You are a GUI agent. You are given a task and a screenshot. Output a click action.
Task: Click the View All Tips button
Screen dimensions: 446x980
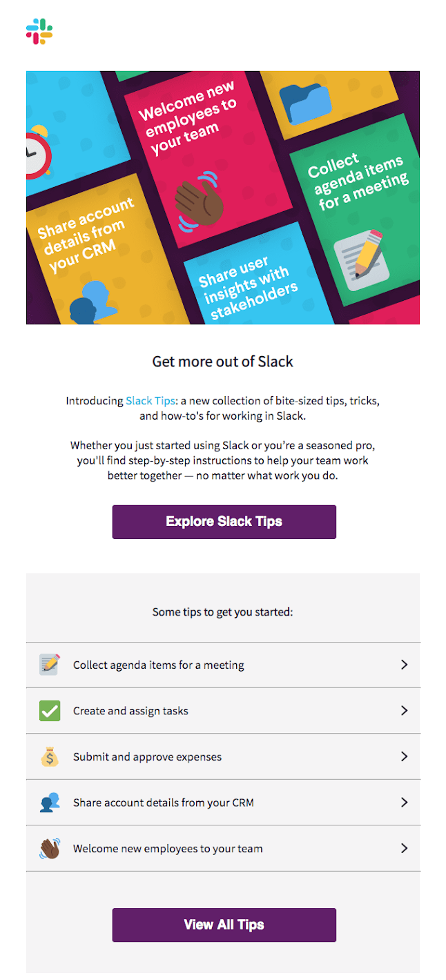[224, 925]
